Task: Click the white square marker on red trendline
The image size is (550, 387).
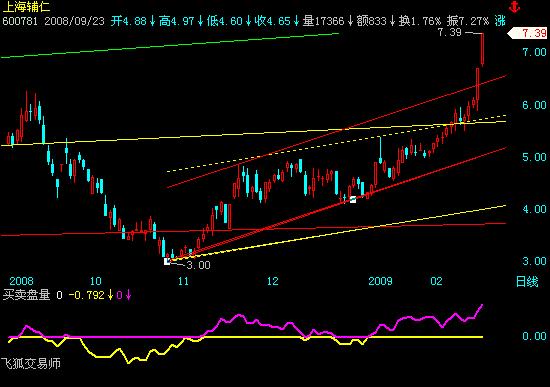Action: point(353,199)
